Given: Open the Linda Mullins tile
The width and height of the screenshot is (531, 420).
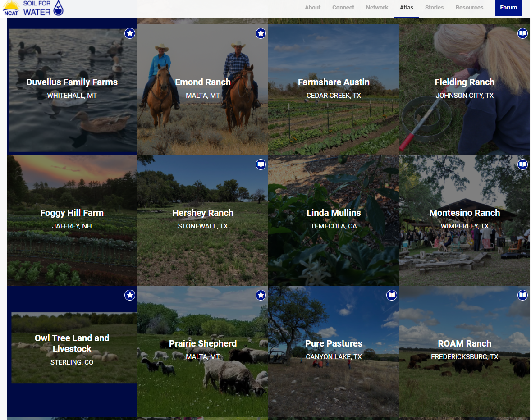Looking at the screenshot, I should 334,221.
